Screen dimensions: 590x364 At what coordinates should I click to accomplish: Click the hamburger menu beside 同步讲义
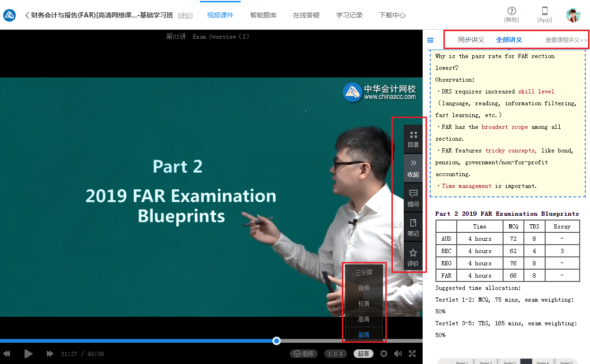(x=430, y=40)
